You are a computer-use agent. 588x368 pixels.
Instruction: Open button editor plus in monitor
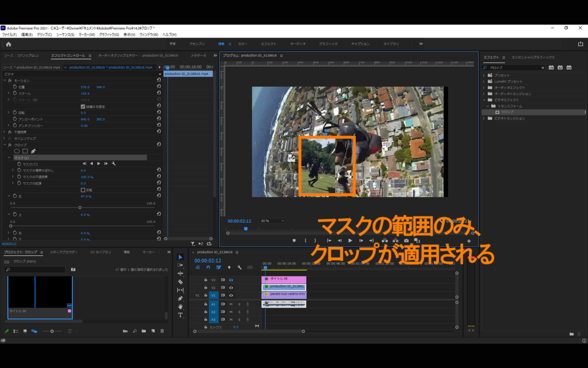469,241
